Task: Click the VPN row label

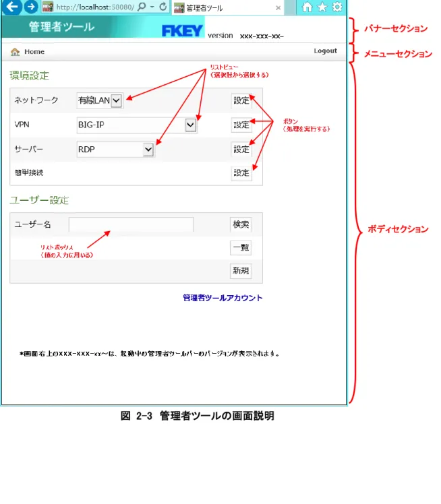Action: (22, 125)
